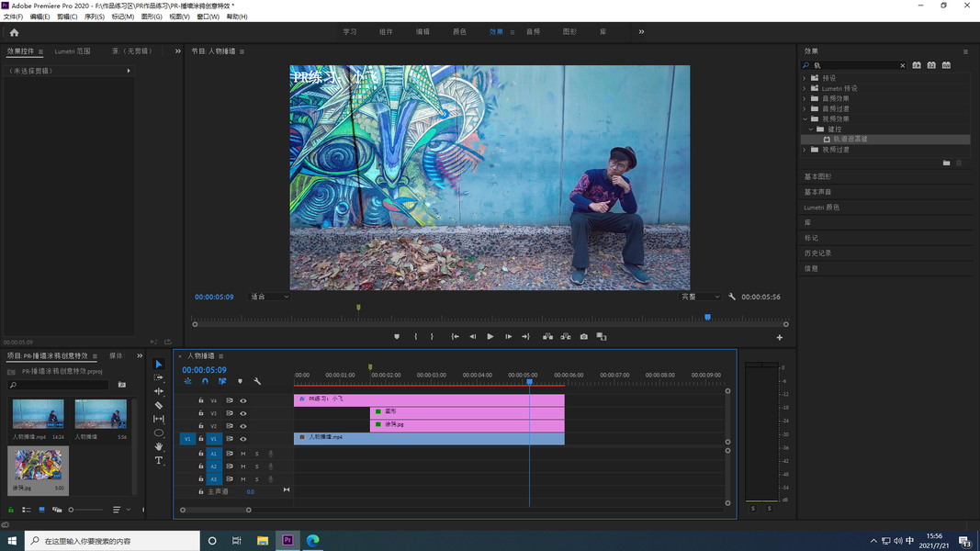Create new bin from search in project panel
980x551 pixels.
[122, 385]
